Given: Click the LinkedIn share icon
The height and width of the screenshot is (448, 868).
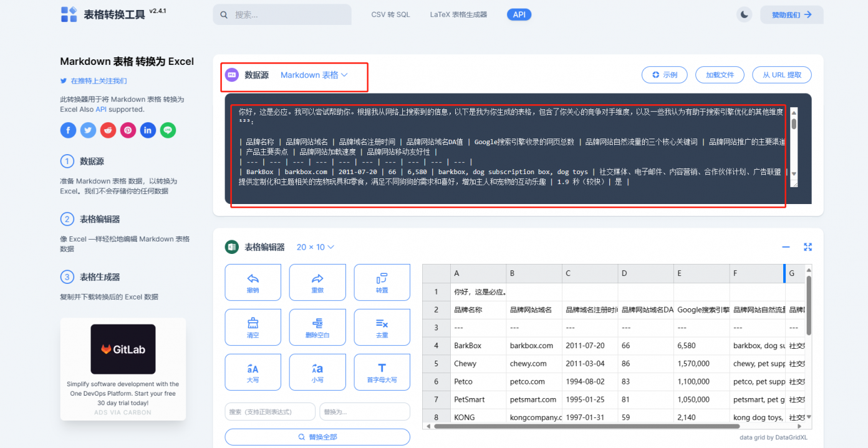Looking at the screenshot, I should coord(148,130).
